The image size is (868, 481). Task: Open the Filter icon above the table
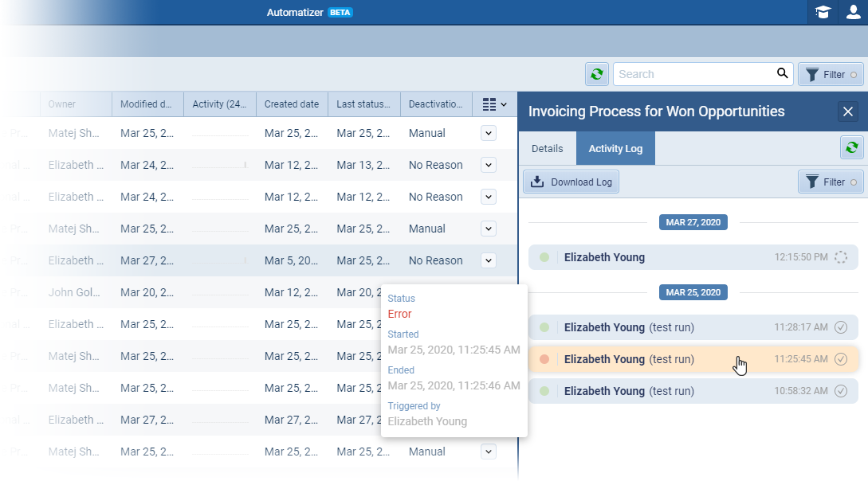(x=831, y=73)
